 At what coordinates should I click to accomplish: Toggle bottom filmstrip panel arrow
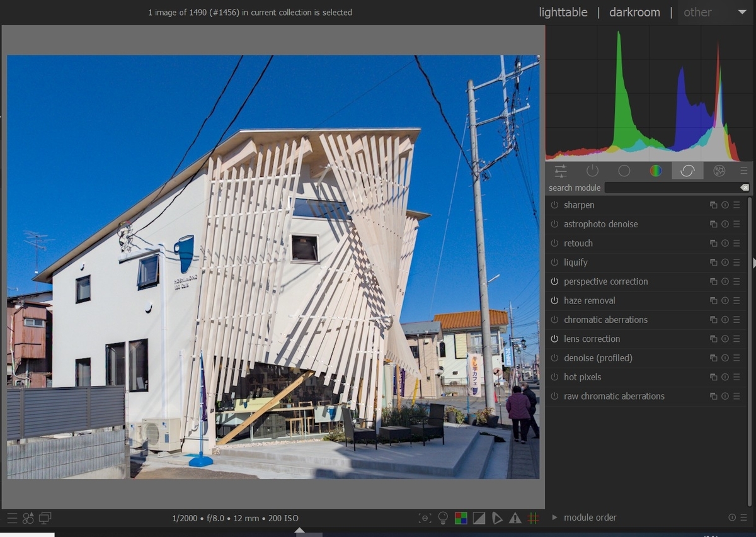[300, 530]
